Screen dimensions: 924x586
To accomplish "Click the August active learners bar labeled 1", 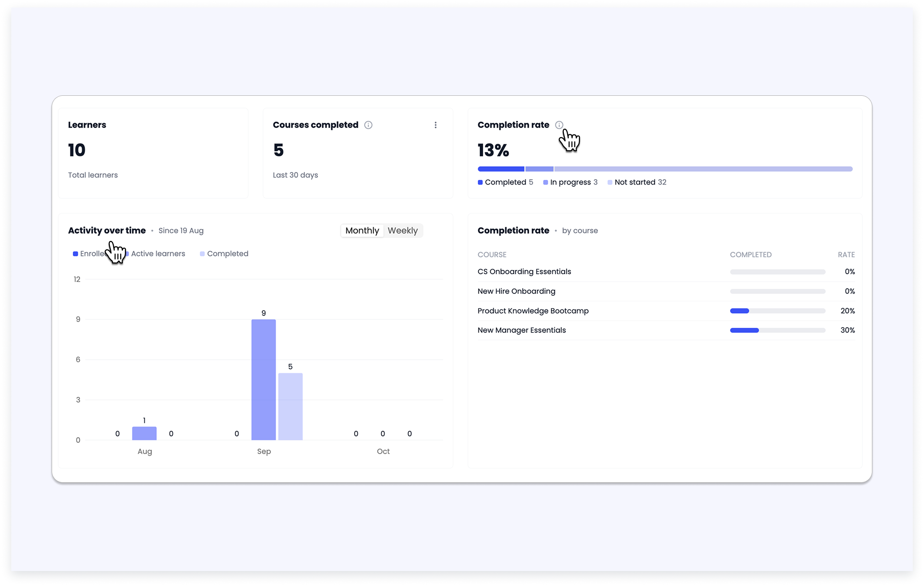I will click(x=144, y=433).
